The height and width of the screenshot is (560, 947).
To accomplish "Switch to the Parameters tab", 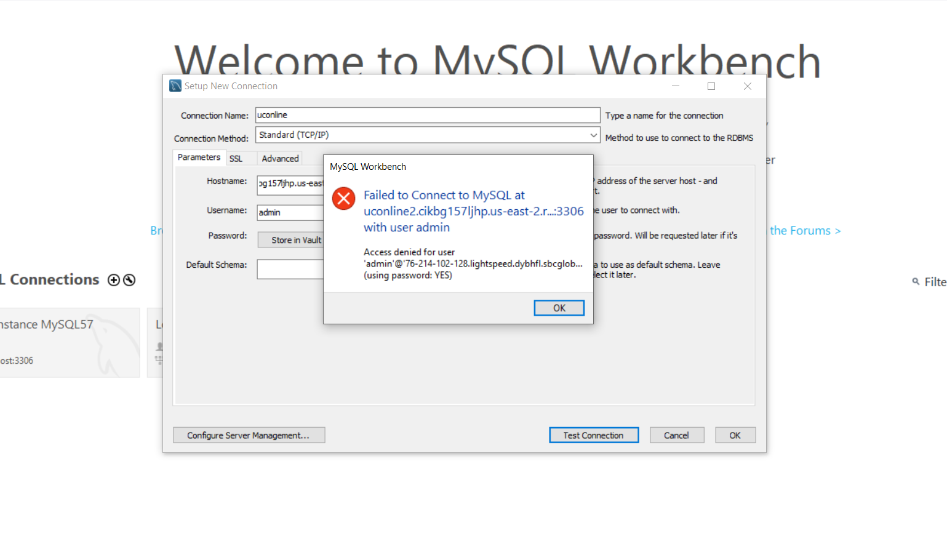I will [x=199, y=158].
